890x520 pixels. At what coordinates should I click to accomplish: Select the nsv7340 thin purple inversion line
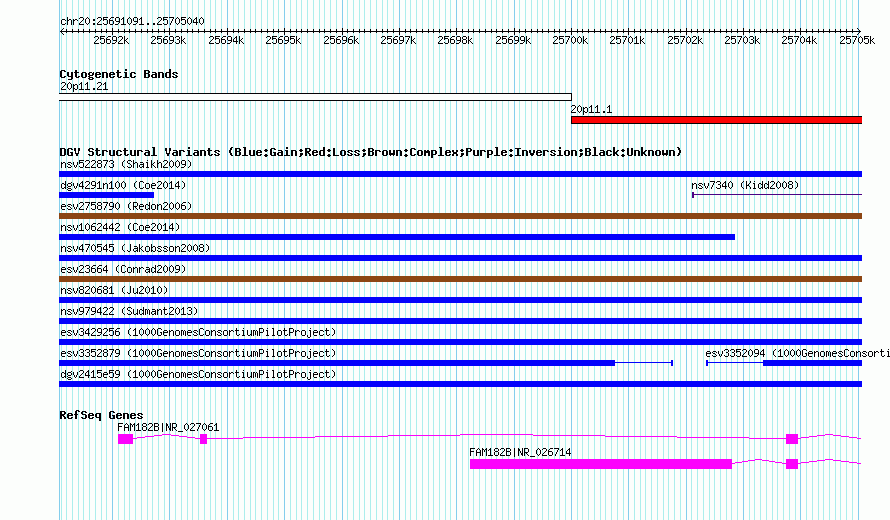tap(777, 195)
